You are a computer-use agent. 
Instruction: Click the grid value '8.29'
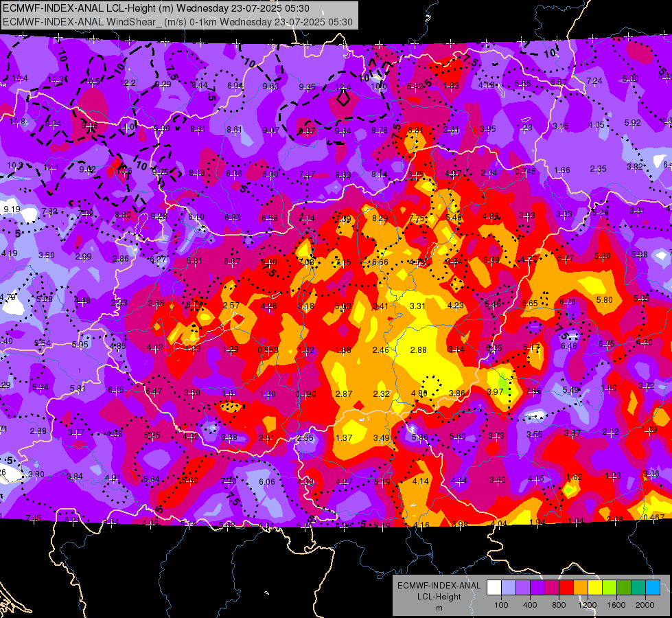coord(380,218)
